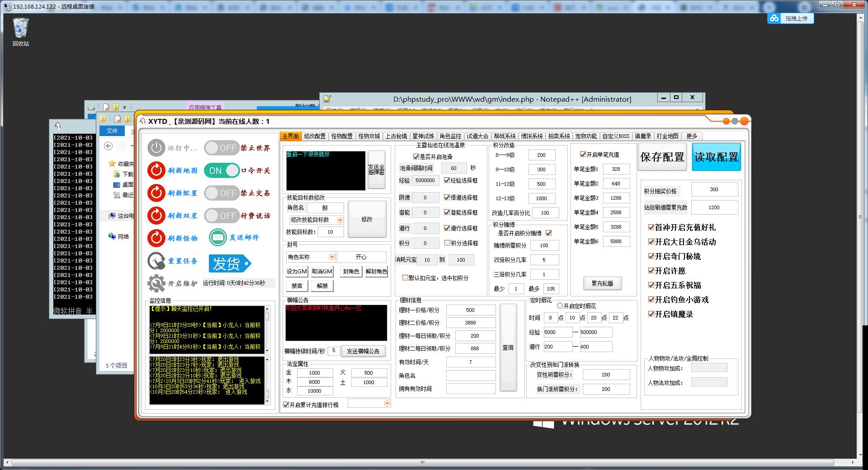Open the dropdown next to 开启累计充值排行榜
The height and width of the screenshot is (470, 868).
tap(387, 404)
